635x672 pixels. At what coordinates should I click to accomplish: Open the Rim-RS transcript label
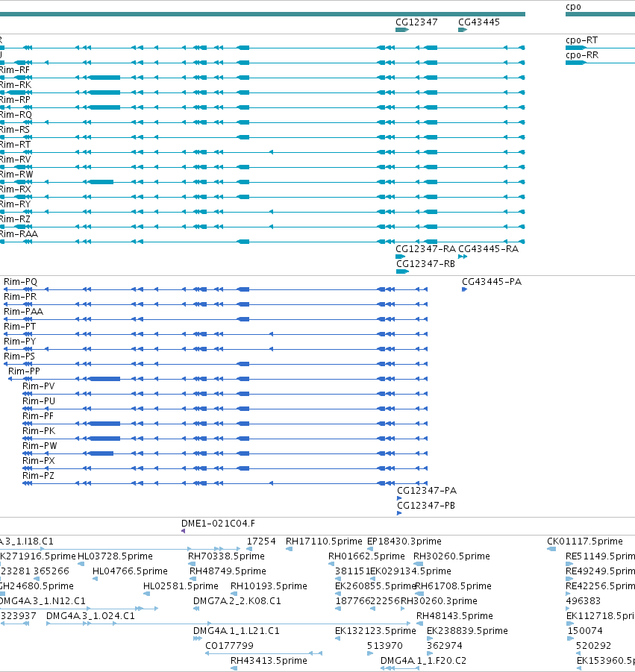15,130
